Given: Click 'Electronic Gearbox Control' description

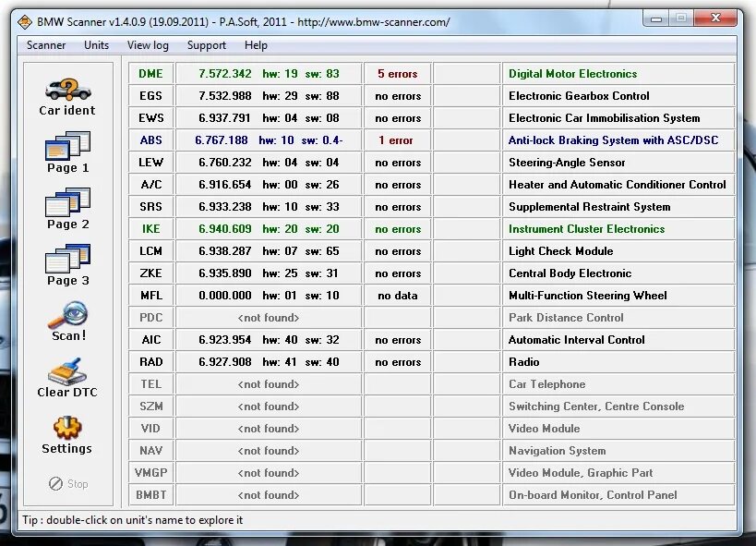Looking at the screenshot, I should pos(579,95).
